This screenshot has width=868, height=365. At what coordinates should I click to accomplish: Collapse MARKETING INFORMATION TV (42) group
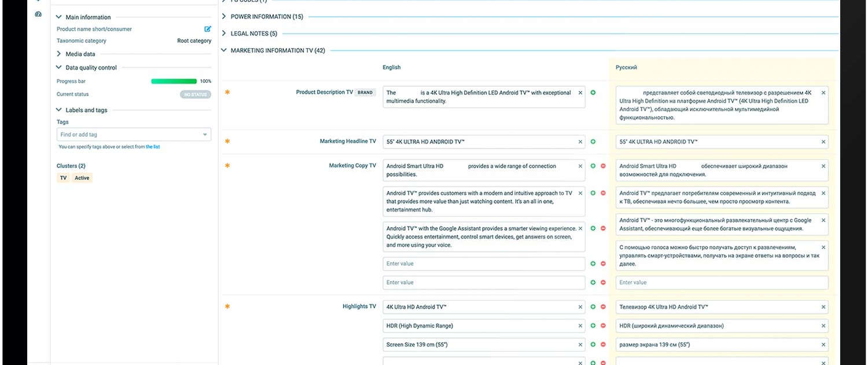click(224, 50)
